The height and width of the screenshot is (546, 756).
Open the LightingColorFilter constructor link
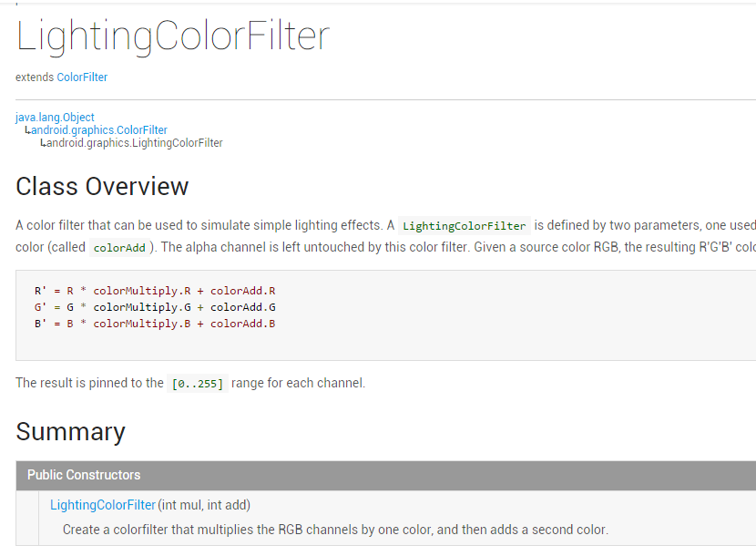pos(103,505)
